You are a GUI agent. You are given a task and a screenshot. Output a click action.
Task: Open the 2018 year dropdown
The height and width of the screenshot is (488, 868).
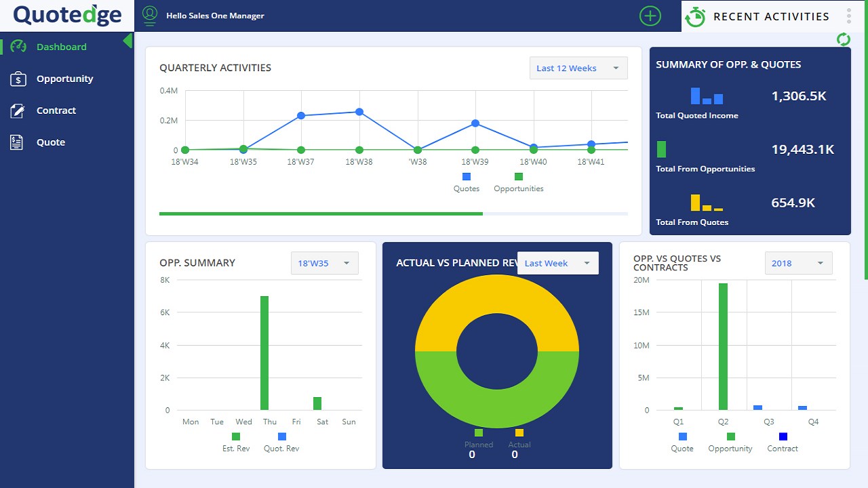[x=798, y=263]
